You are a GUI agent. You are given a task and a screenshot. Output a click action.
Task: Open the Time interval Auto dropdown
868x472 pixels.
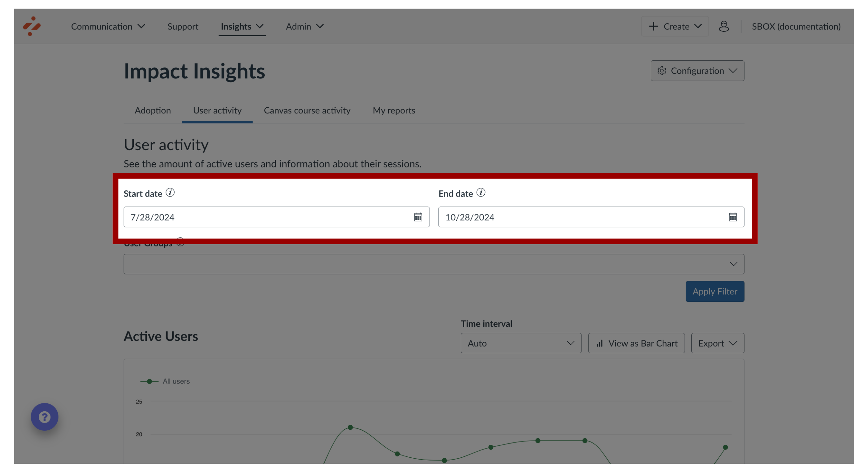[x=520, y=343]
